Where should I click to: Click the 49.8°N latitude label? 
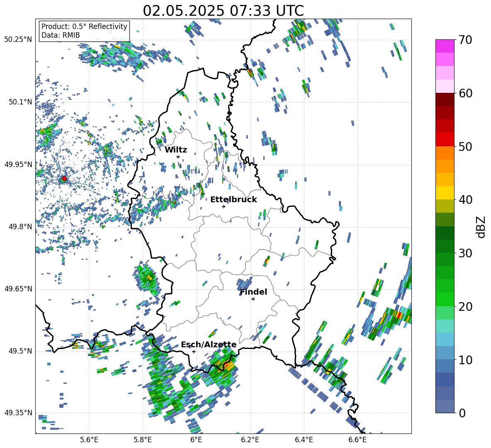pyautogui.click(x=20, y=227)
